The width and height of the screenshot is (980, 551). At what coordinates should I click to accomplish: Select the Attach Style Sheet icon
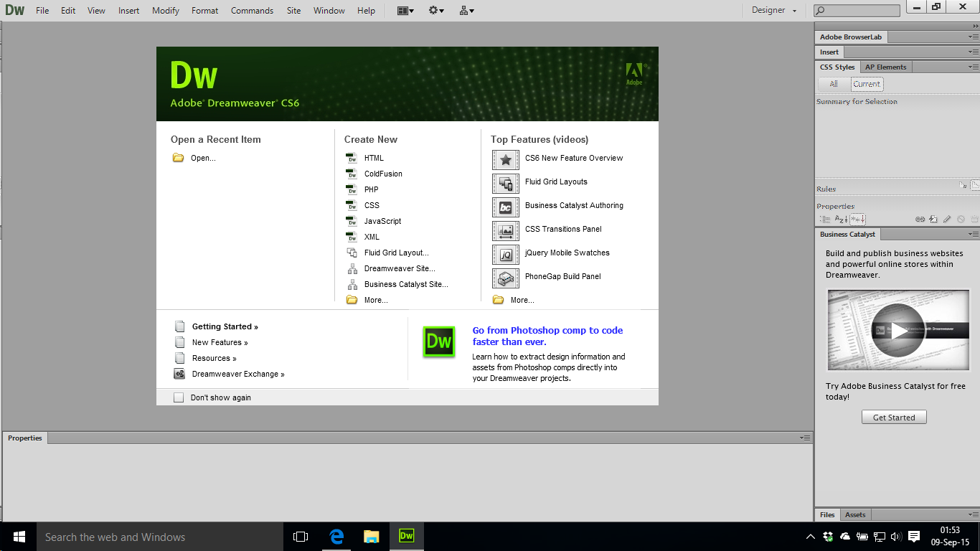tap(921, 219)
